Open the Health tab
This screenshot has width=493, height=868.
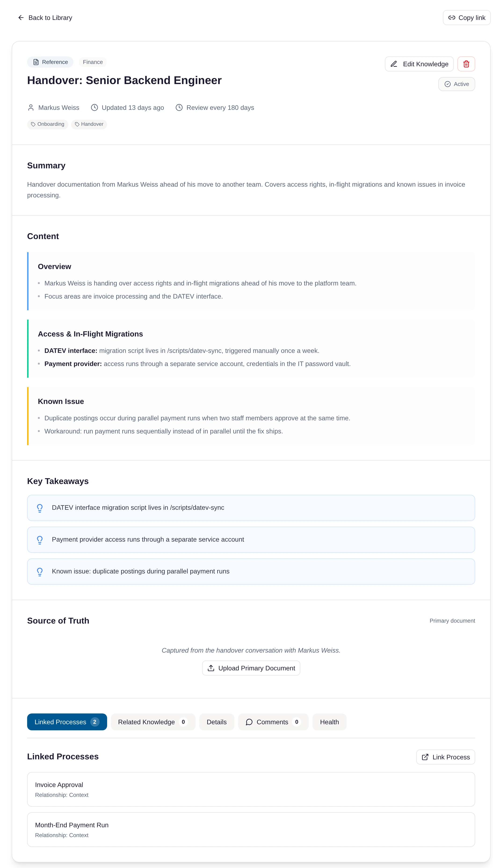coord(329,722)
